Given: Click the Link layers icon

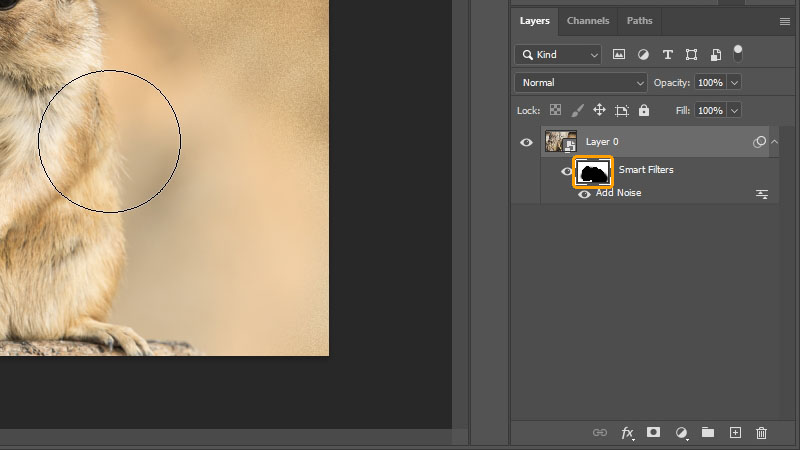Looking at the screenshot, I should point(599,433).
